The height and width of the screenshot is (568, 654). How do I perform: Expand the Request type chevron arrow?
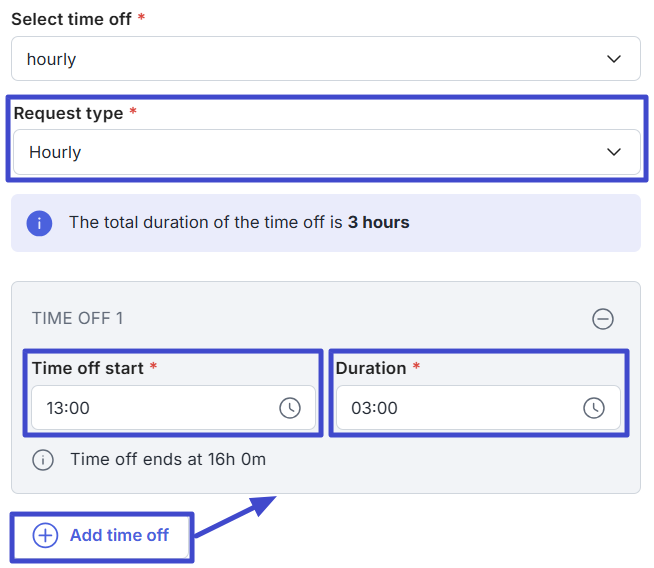coord(614,152)
